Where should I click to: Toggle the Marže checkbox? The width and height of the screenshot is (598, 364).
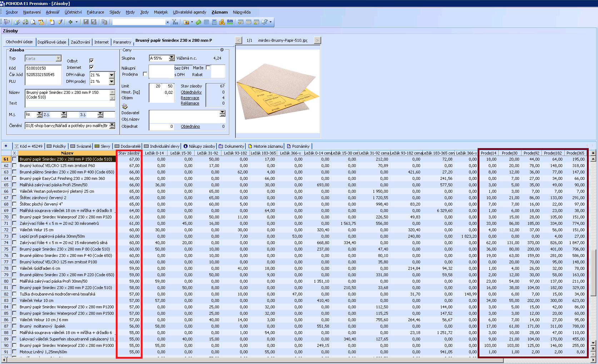click(208, 67)
